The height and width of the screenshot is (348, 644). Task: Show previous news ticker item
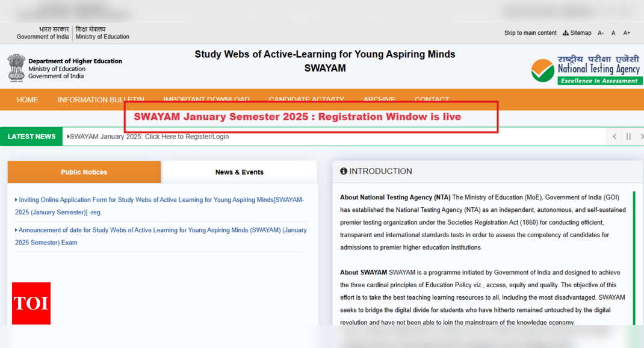click(615, 137)
